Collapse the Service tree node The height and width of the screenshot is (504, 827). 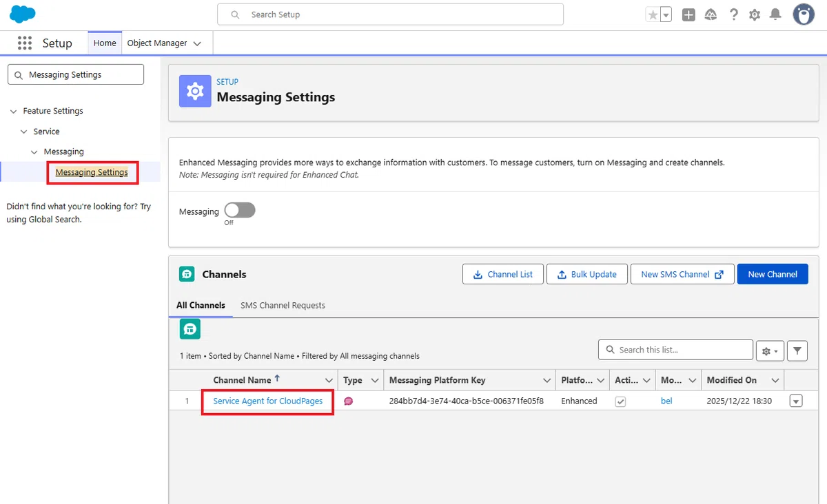pyautogui.click(x=24, y=132)
